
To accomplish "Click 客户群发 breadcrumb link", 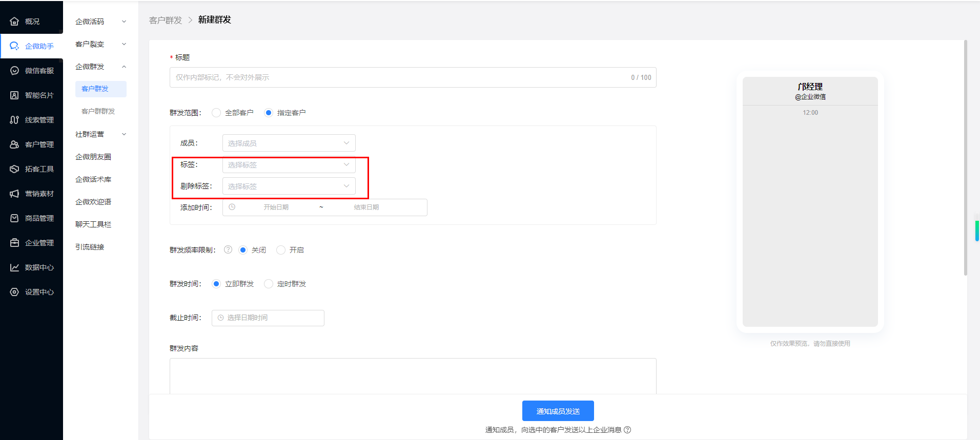I will click(166, 20).
